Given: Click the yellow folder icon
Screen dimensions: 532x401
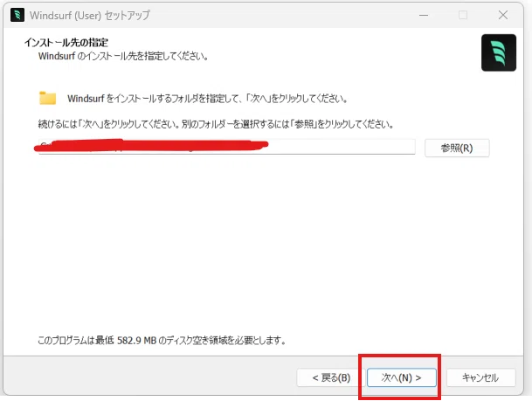Looking at the screenshot, I should coord(47,98).
